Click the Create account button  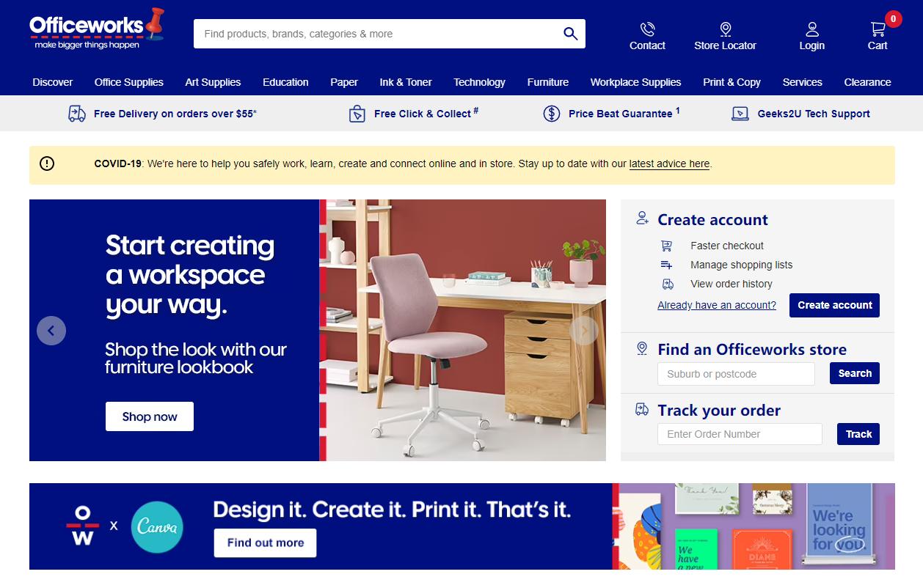point(834,305)
